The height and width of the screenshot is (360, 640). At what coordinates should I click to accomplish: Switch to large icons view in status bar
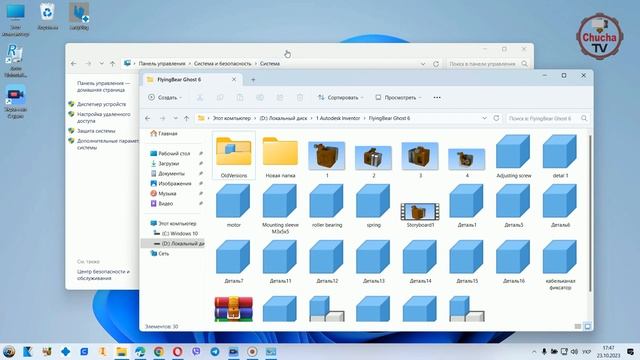(x=587, y=327)
